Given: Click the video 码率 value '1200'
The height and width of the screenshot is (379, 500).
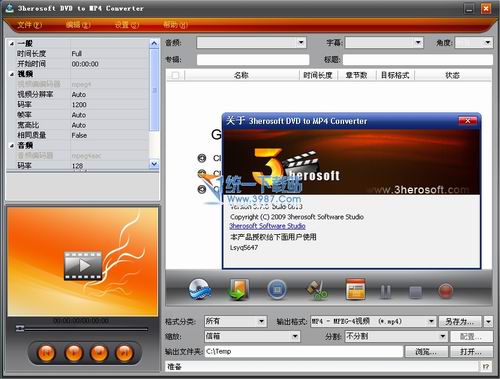Looking at the screenshot, I should (x=79, y=105).
